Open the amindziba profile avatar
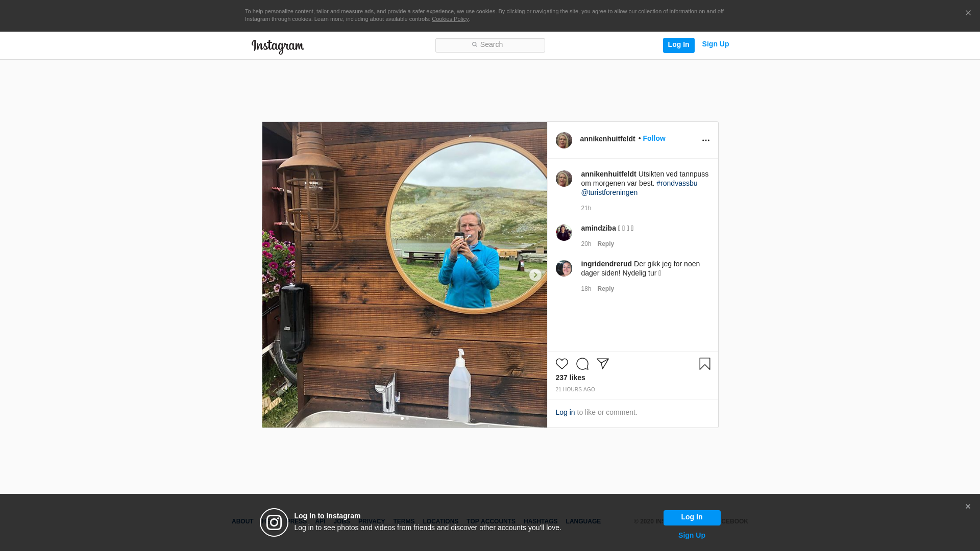980x551 pixels. (563, 233)
